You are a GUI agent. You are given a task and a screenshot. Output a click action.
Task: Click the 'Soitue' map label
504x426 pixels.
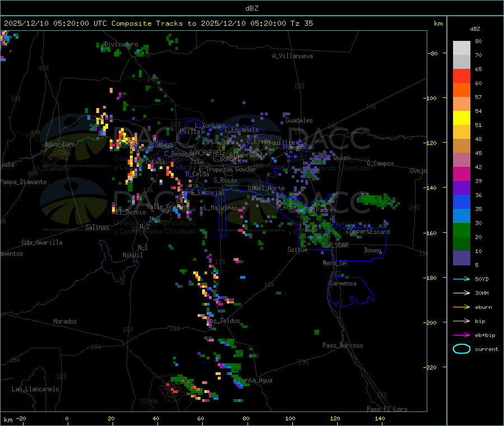tap(298, 250)
